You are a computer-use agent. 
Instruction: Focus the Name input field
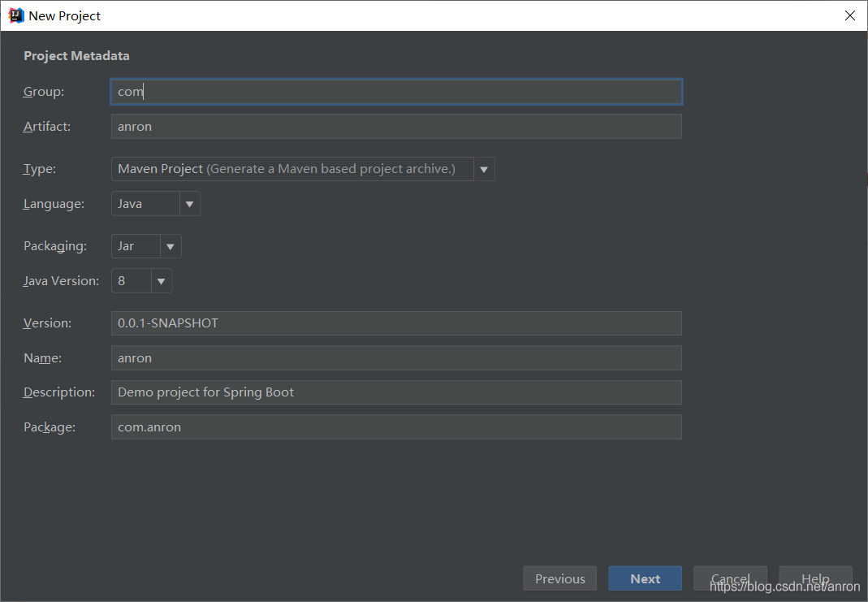pyautogui.click(x=396, y=357)
